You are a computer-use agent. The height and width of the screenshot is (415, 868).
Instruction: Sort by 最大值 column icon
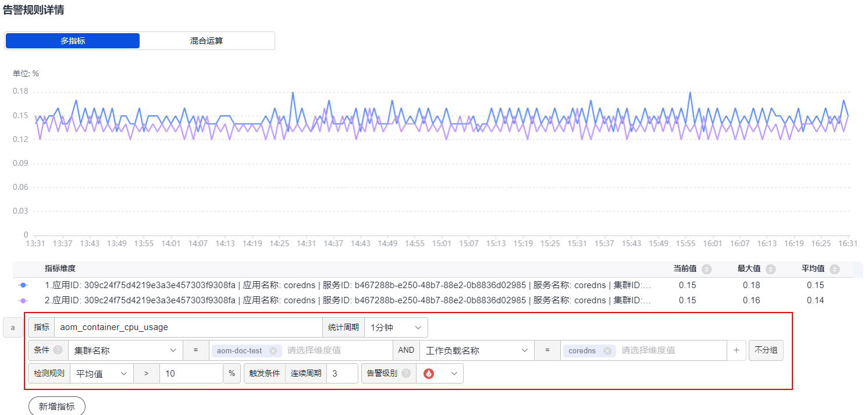[x=771, y=269]
